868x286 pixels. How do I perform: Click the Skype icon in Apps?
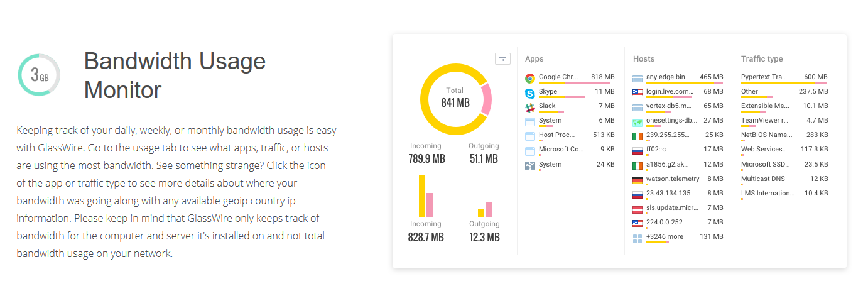click(x=530, y=92)
